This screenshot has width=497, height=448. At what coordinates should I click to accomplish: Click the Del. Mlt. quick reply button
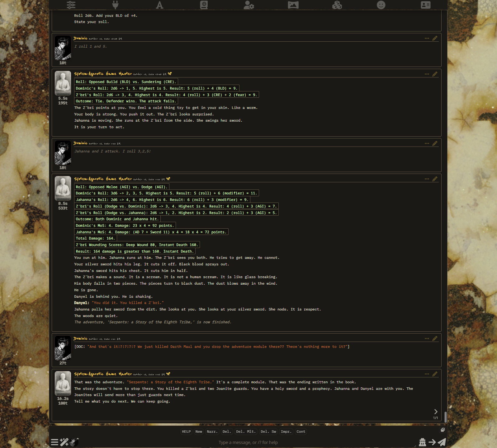tap(246, 432)
